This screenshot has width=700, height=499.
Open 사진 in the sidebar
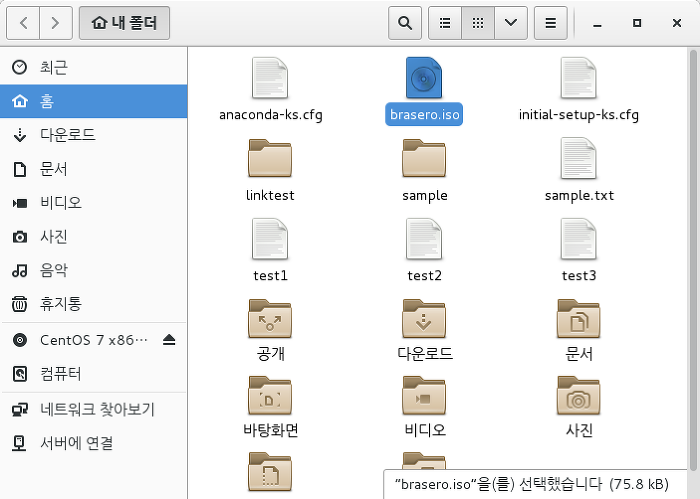pyautogui.click(x=94, y=237)
